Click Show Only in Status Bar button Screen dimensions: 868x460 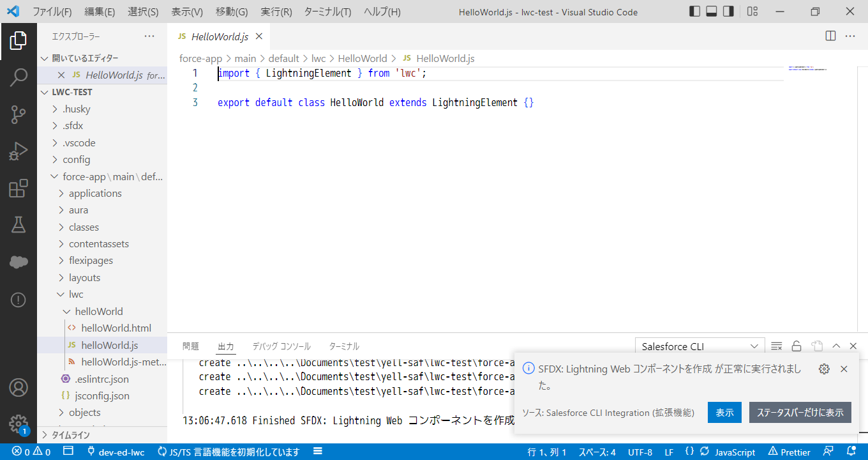tap(800, 412)
